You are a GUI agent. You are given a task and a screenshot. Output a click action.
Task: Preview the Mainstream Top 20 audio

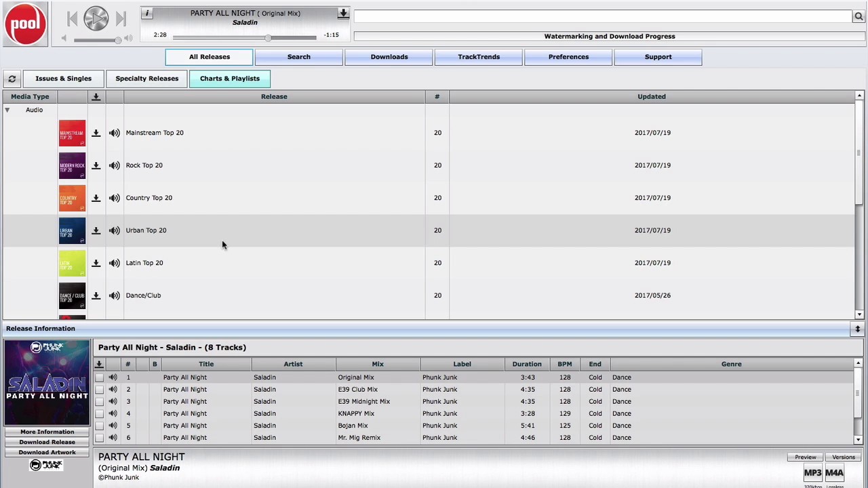[114, 133]
